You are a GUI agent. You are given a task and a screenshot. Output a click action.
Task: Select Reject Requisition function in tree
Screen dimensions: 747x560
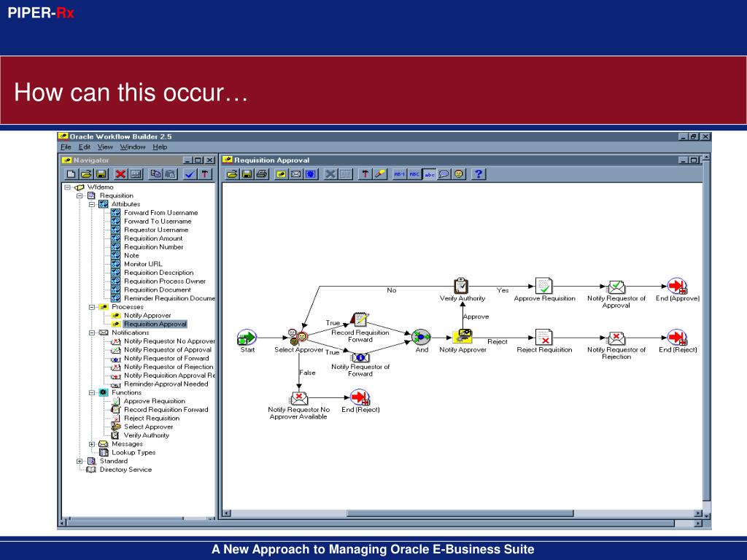click(152, 419)
